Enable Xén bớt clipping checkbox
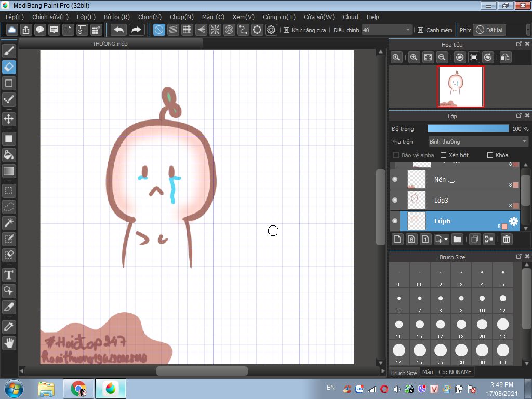The image size is (532, 399). click(x=443, y=155)
